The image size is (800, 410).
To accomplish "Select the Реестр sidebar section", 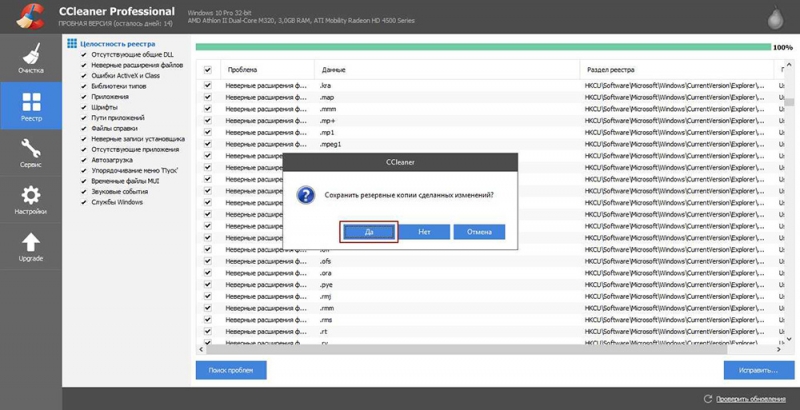I will point(31,106).
